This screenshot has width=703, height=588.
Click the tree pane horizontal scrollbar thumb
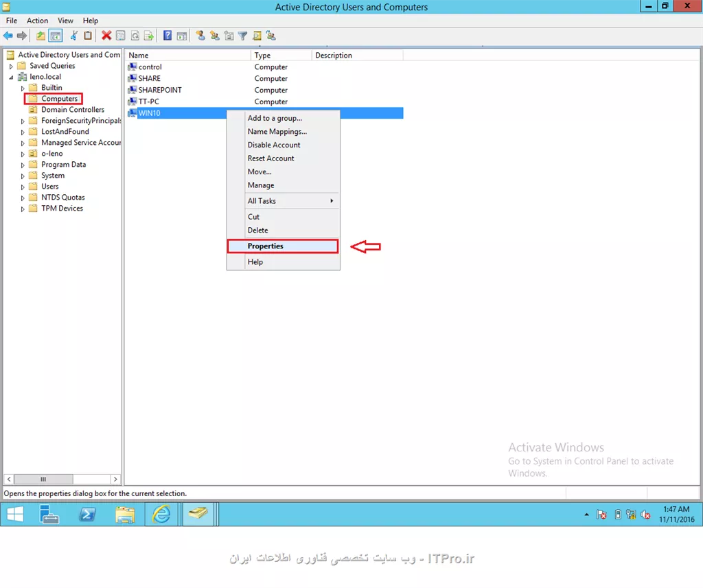(x=43, y=479)
